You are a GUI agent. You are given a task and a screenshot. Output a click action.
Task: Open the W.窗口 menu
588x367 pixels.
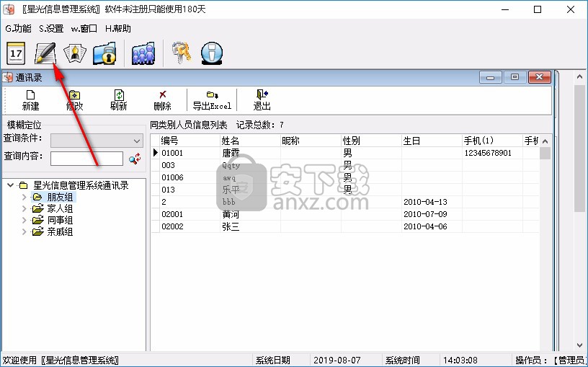(84, 29)
